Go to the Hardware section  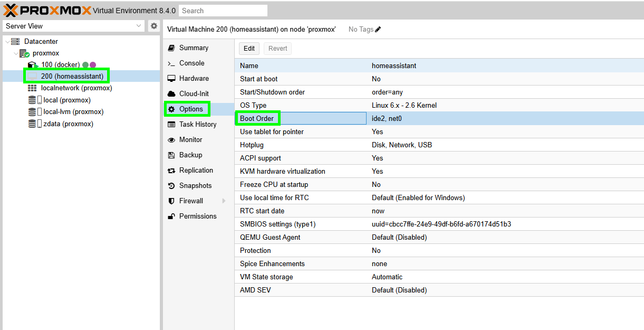coord(194,78)
